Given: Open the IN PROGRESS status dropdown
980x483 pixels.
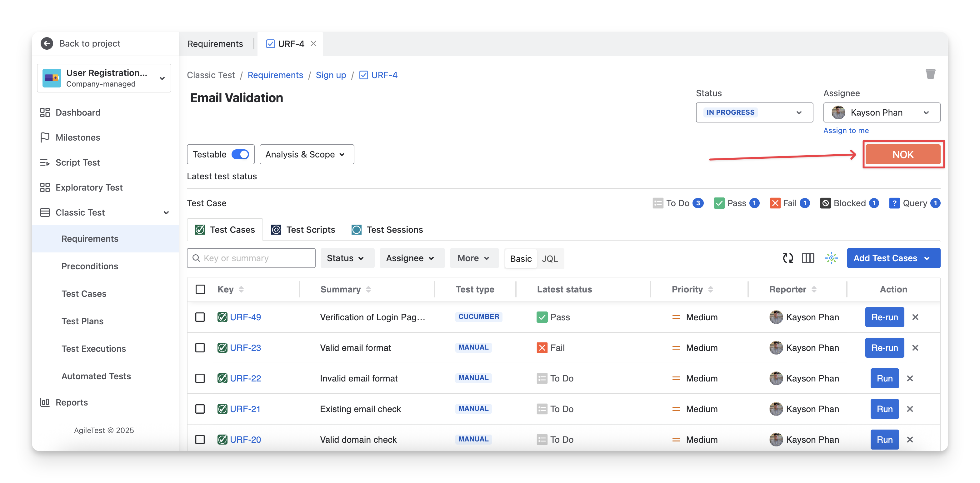Looking at the screenshot, I should click(754, 112).
